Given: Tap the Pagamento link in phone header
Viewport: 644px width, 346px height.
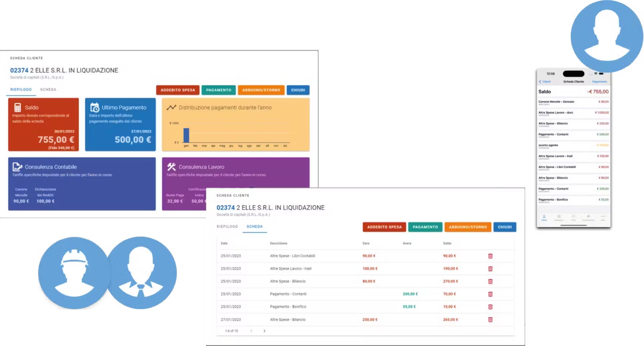Looking at the screenshot, I should pyautogui.click(x=599, y=81).
